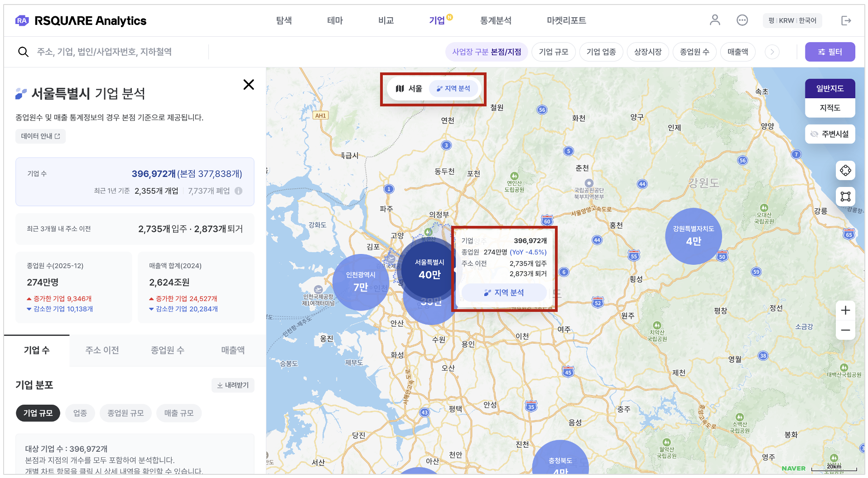Click the purple 필터 button

tap(829, 52)
